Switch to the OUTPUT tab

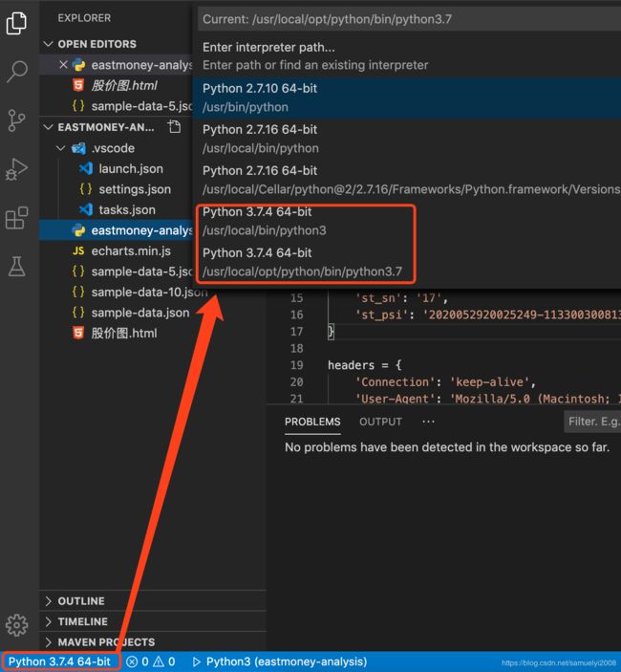click(380, 422)
